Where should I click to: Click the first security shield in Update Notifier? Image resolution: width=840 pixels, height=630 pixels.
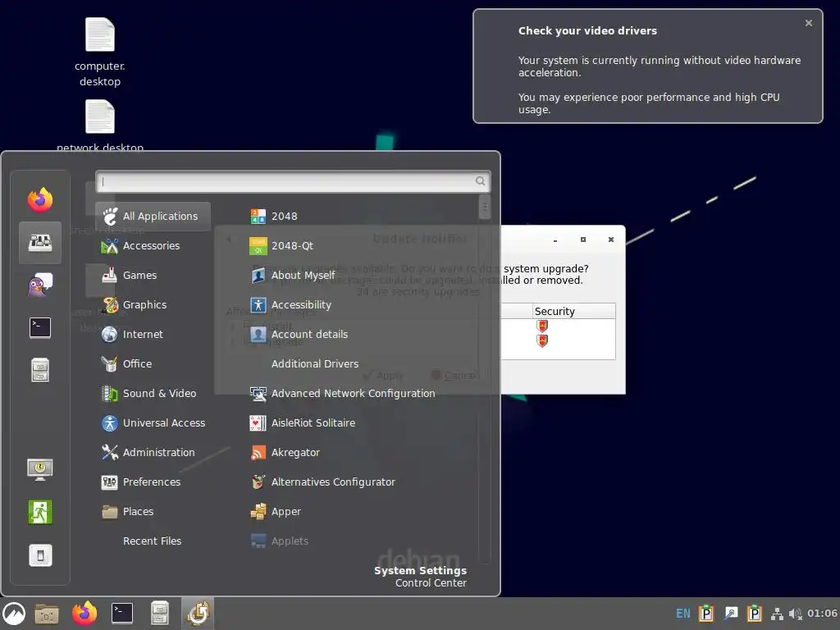542,326
